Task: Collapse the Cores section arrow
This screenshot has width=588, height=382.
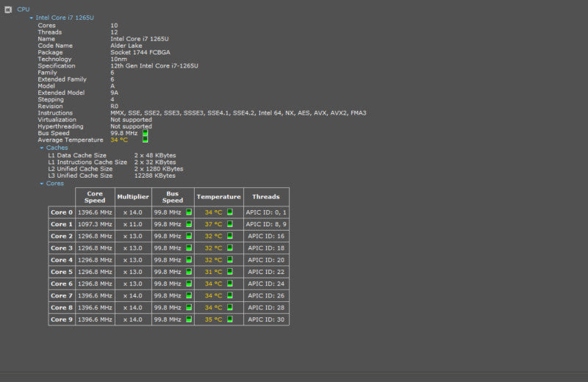Action: click(x=42, y=184)
